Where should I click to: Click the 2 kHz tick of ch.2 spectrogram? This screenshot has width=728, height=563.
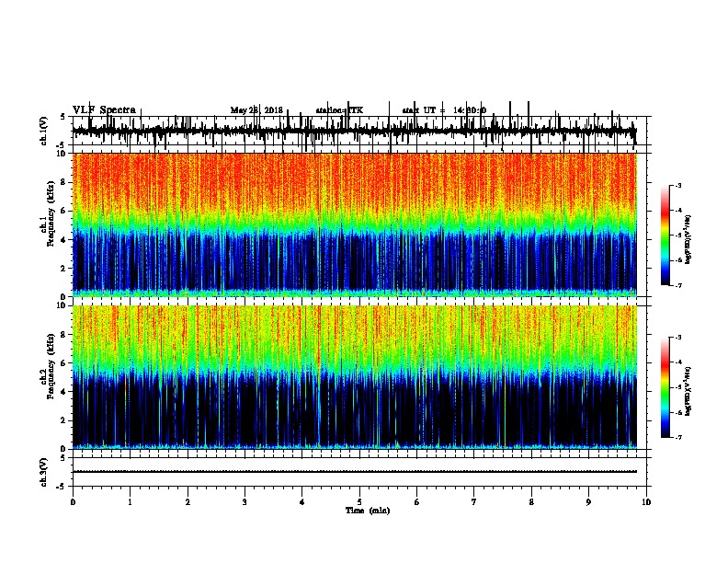tap(64, 420)
